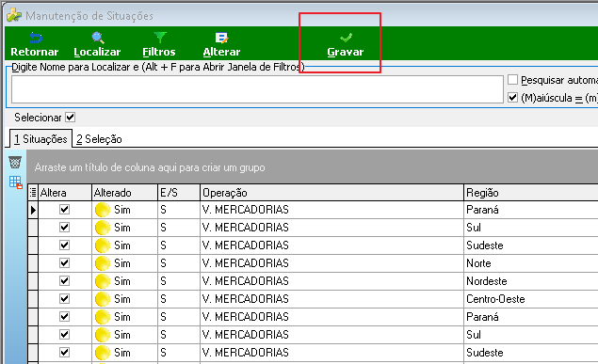The image size is (598, 364).
Task: Click the grid table icon in left sidebar
Action: pyautogui.click(x=16, y=182)
